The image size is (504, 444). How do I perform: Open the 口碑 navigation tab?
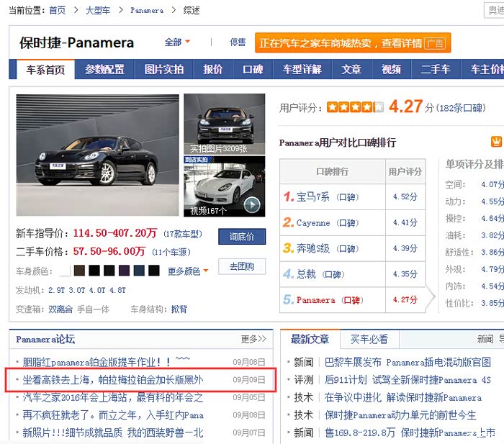(x=253, y=70)
